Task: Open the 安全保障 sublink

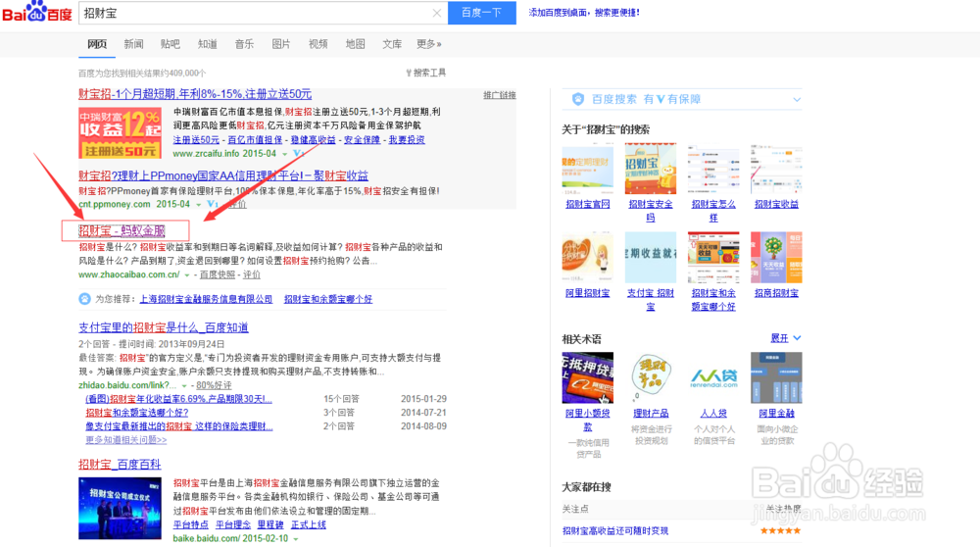Action: coord(362,139)
